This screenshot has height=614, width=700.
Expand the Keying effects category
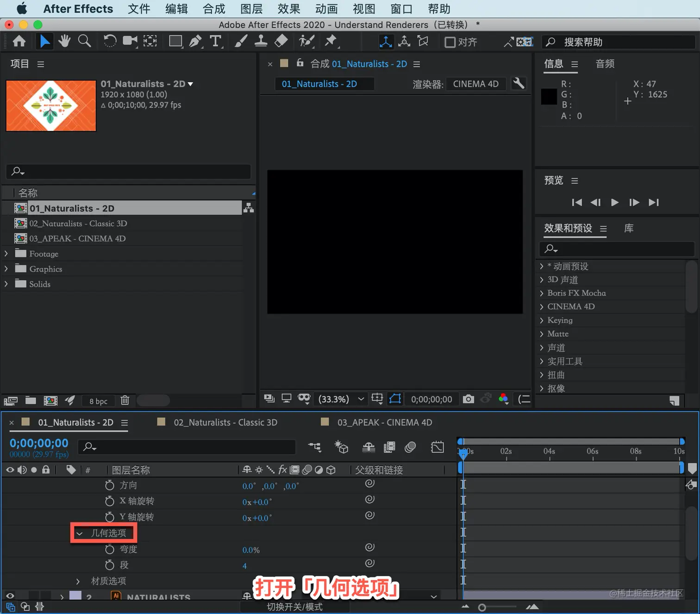542,320
